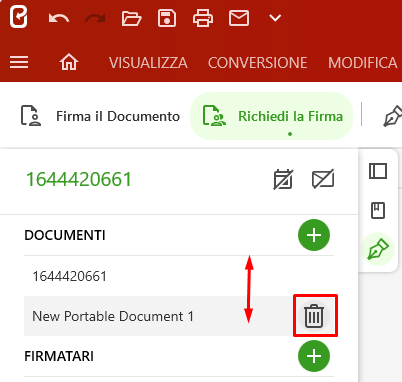Add a document with DOCUMENTI plus button
This screenshot has width=402, height=382.
point(314,235)
